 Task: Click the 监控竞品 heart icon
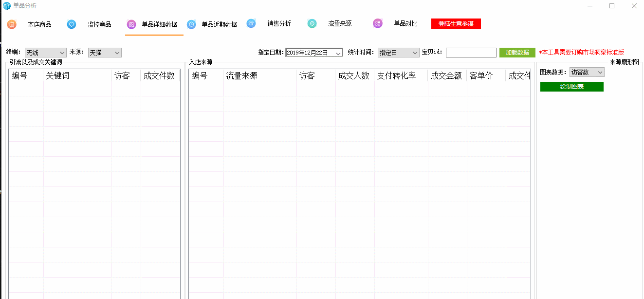(72, 24)
